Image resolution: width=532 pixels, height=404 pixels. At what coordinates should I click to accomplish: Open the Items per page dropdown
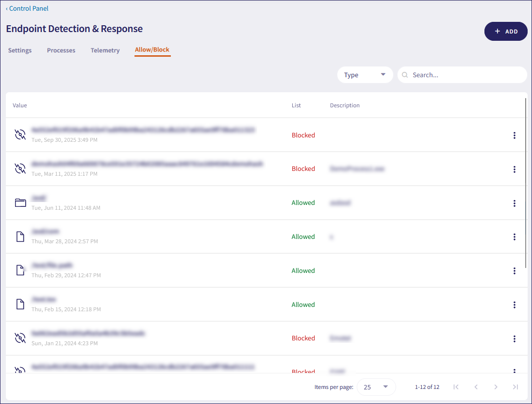pyautogui.click(x=376, y=387)
